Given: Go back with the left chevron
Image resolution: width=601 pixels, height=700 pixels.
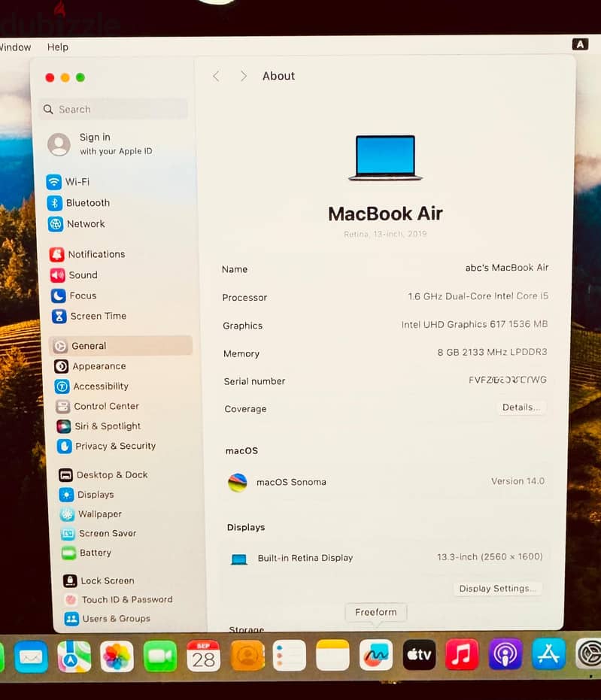Looking at the screenshot, I should click(216, 77).
